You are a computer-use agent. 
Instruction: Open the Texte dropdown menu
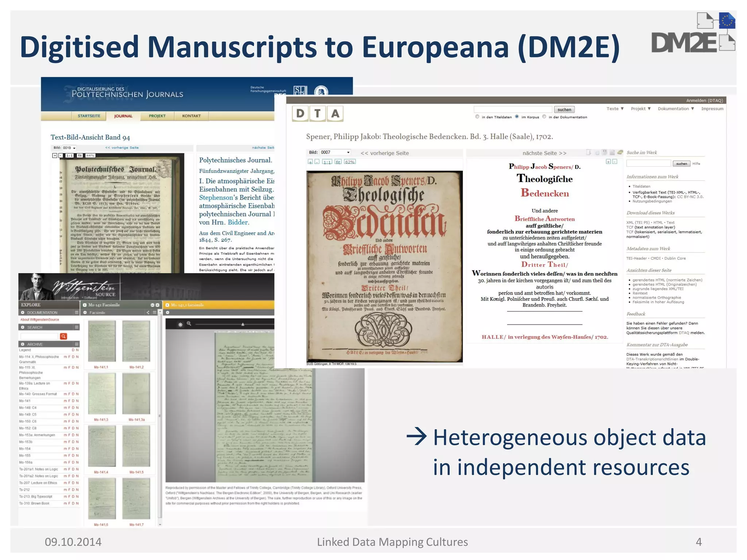click(x=615, y=109)
